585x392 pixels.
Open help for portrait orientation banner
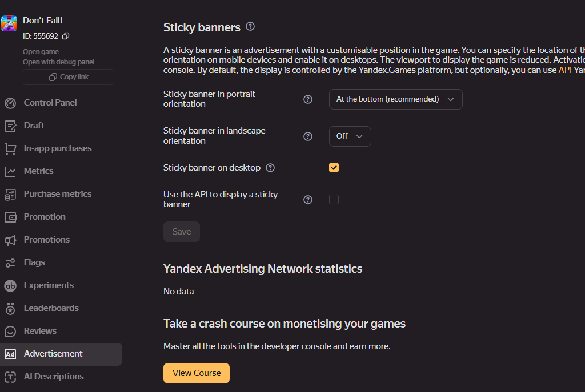(308, 99)
